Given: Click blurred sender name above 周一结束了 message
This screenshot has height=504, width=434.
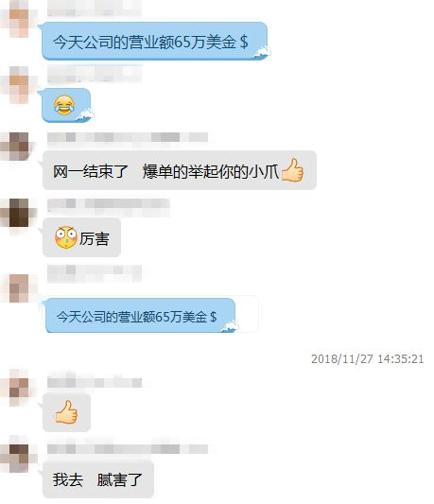Looking at the screenshot, I should click(128, 137).
